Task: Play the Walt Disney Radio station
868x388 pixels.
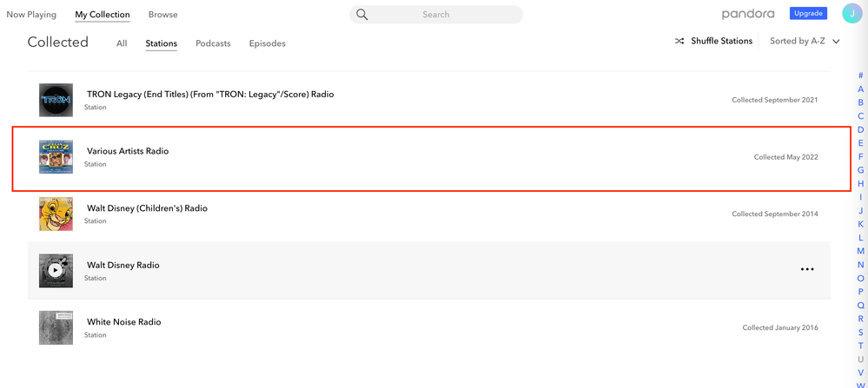Action: pos(56,271)
